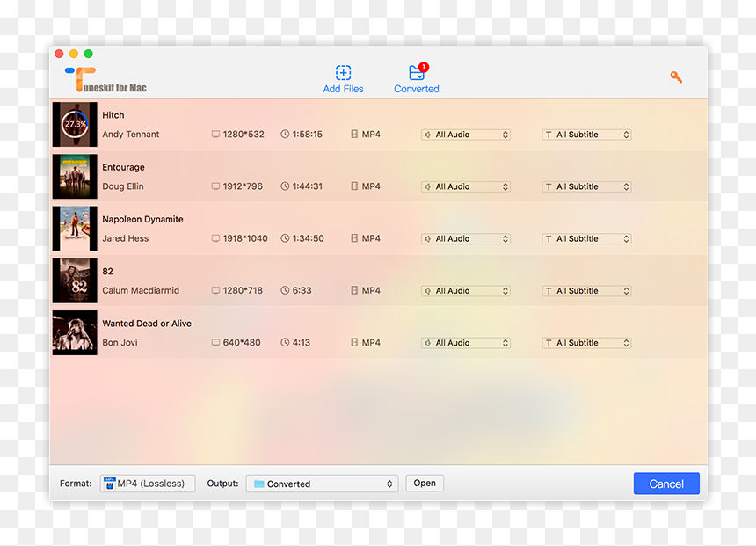
Task: Click the artist name Bon Jovi
Action: (120, 342)
